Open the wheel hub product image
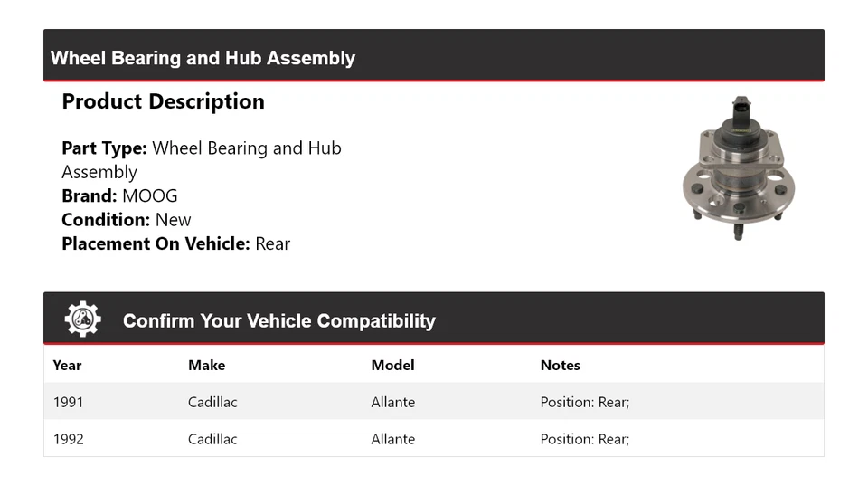868x486 pixels. tap(739, 168)
